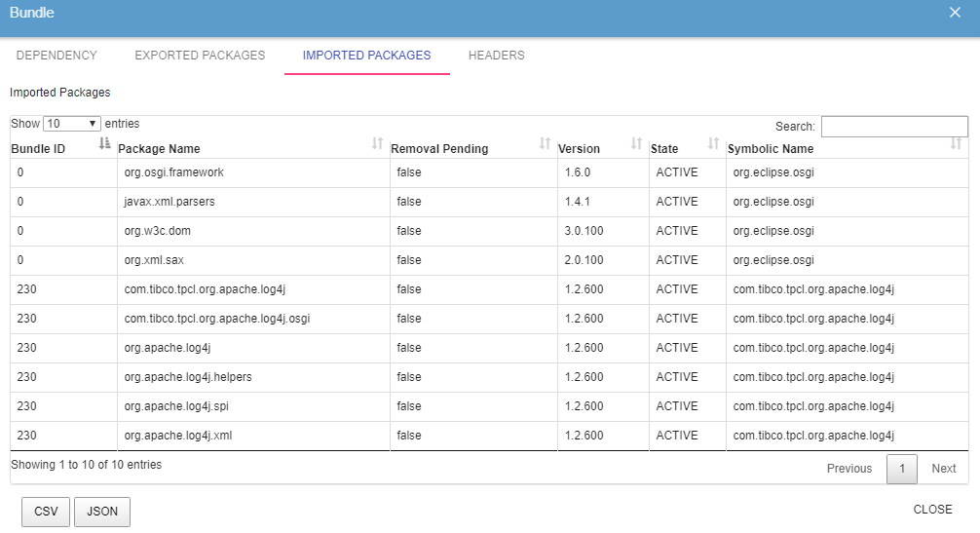Click the Version column sort icon
980x533 pixels.
click(637, 144)
